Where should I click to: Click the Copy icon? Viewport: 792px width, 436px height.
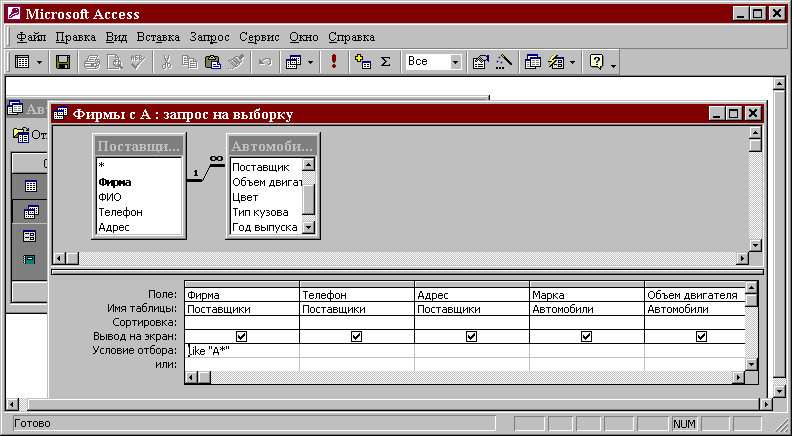(190, 62)
